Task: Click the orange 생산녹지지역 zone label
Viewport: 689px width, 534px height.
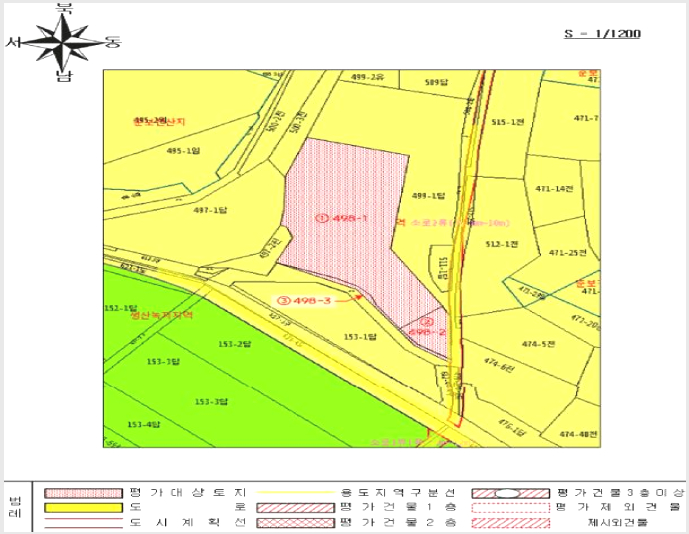Action: 162,315
